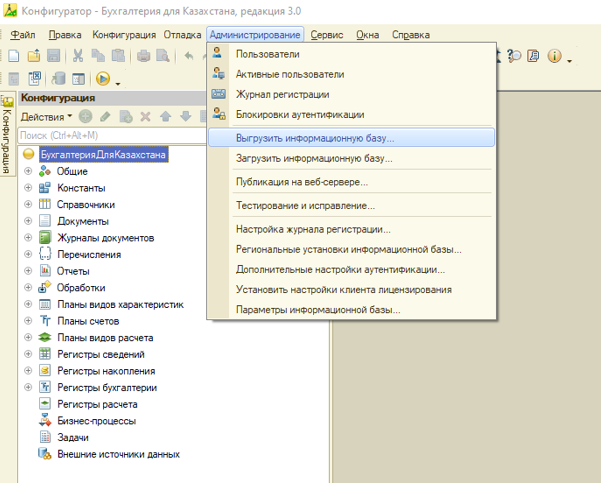
Task: Select Пользователи from the menu
Action: (x=351, y=54)
